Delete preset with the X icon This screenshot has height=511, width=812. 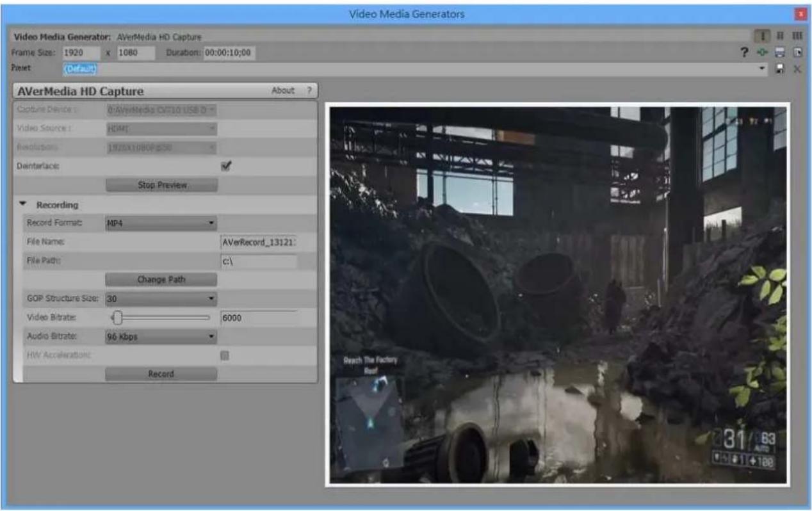pyautogui.click(x=797, y=69)
